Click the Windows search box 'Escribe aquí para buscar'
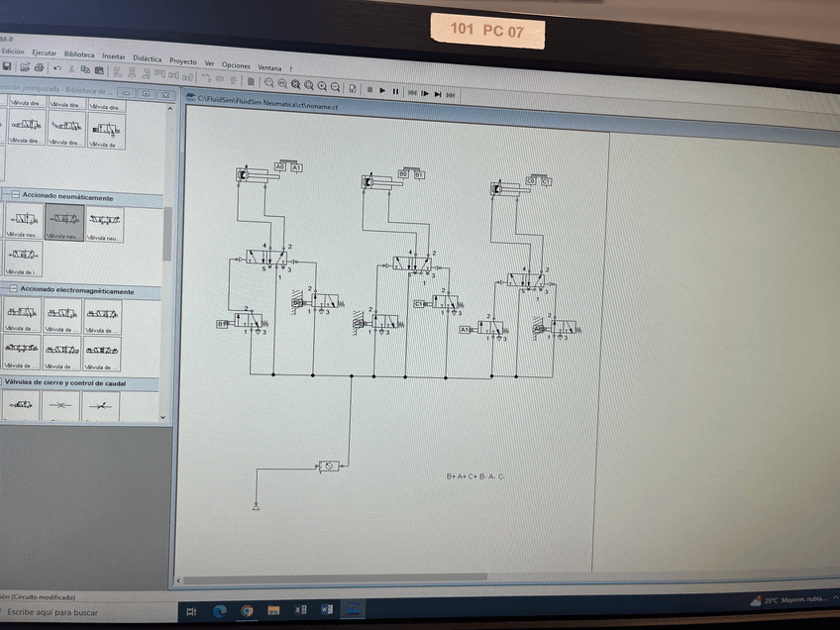 click(59, 613)
